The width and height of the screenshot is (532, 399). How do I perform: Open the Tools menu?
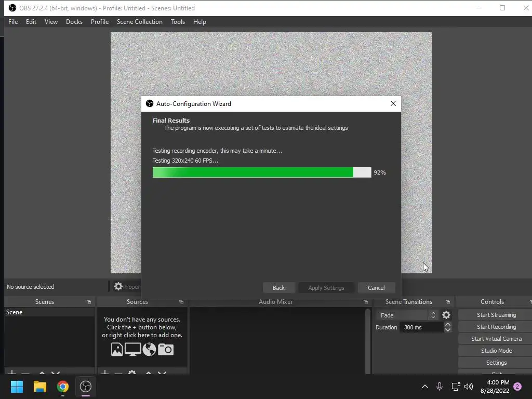click(178, 22)
